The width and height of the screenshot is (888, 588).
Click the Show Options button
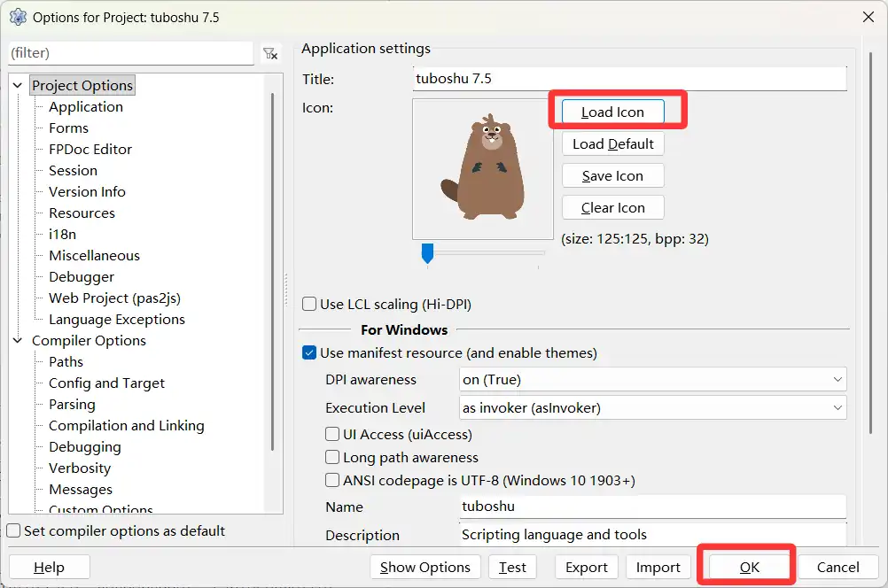(x=425, y=567)
